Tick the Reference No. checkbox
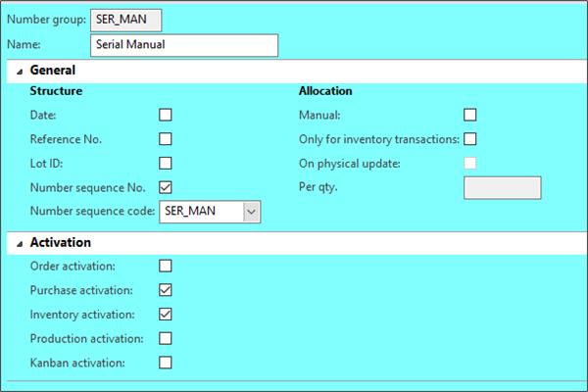The width and height of the screenshot is (588, 392). click(x=166, y=139)
